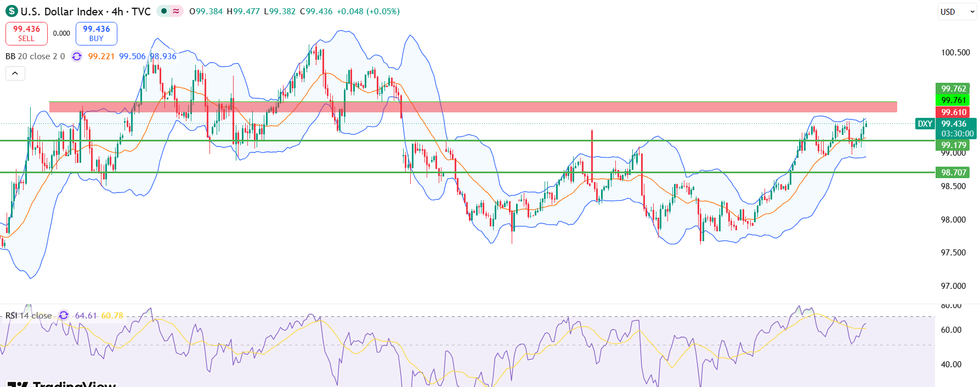The height and width of the screenshot is (387, 980).
Task: Select the RSI 14 close legend
Action: coord(29,315)
